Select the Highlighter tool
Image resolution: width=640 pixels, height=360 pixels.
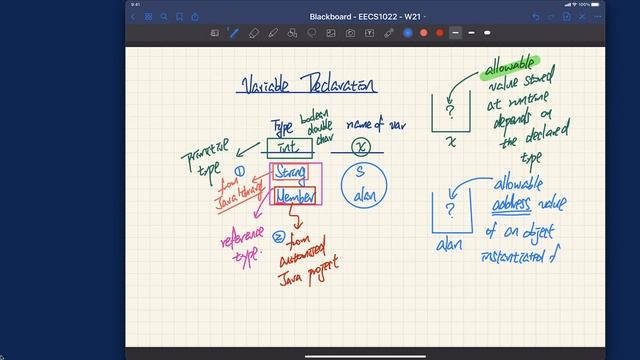point(273,33)
